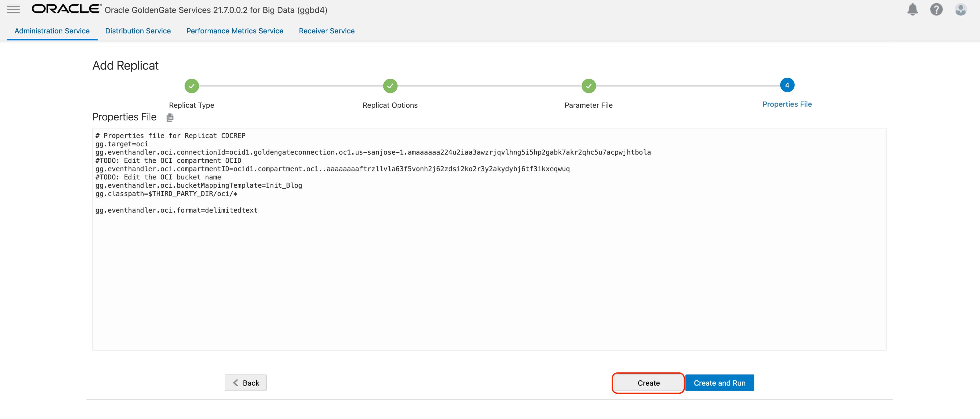Image resolution: width=980 pixels, height=419 pixels.
Task: Click the Replicat Options step checkmark
Action: (x=390, y=86)
